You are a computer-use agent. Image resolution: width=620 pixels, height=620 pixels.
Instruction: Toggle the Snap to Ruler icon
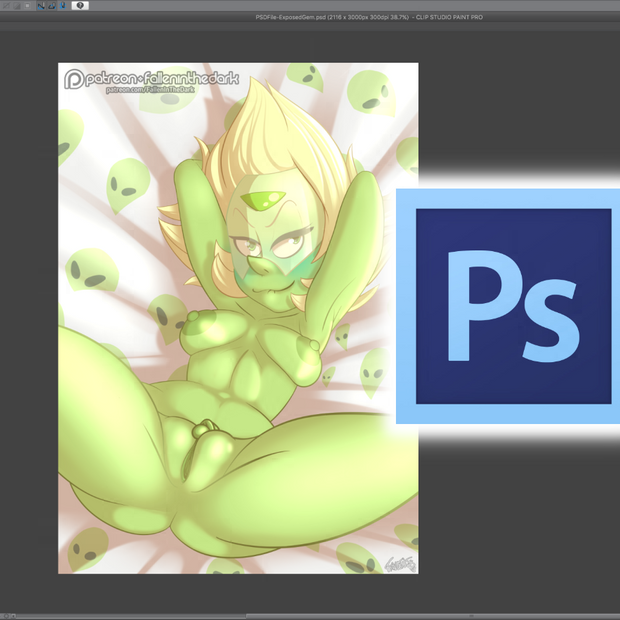41,6
